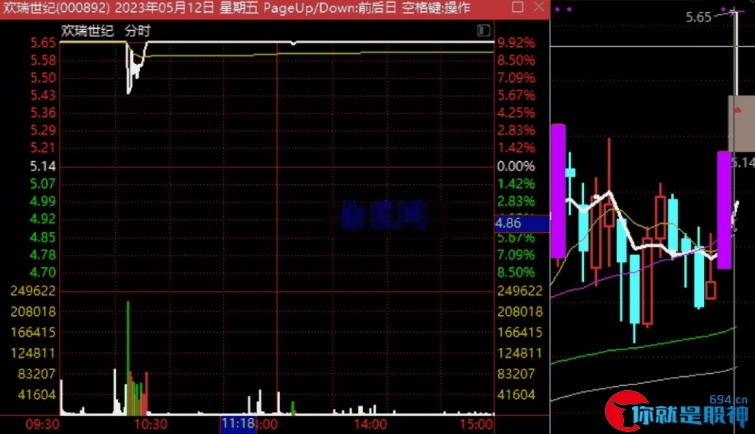The width and height of the screenshot is (755, 434).
Task: Click the right 83207 volume axis label
Action: 516,374
